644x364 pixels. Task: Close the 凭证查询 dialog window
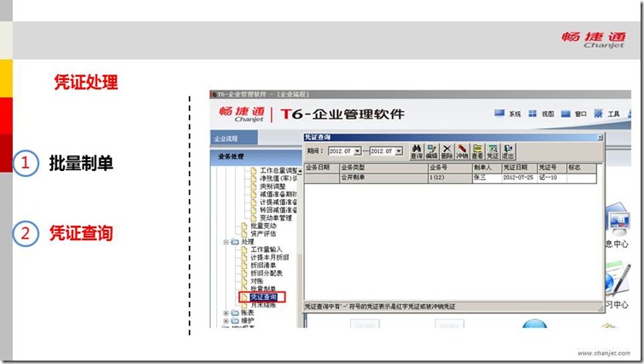(x=600, y=138)
